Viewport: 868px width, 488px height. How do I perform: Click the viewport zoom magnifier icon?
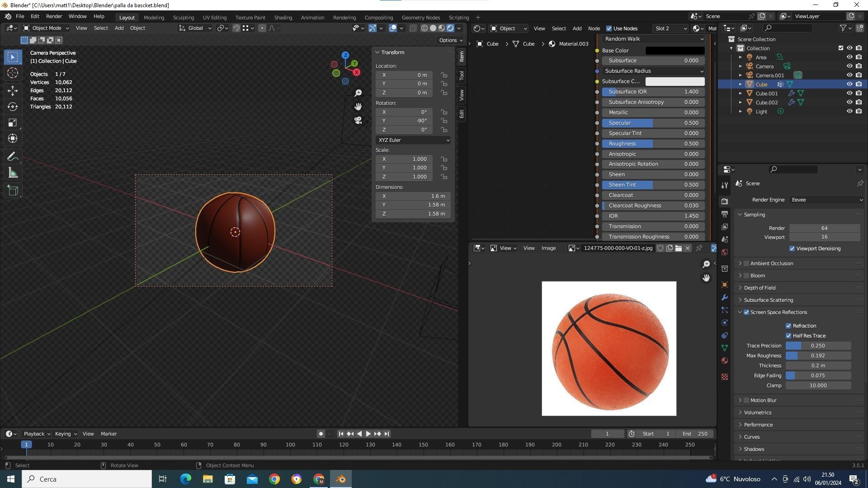(x=358, y=93)
